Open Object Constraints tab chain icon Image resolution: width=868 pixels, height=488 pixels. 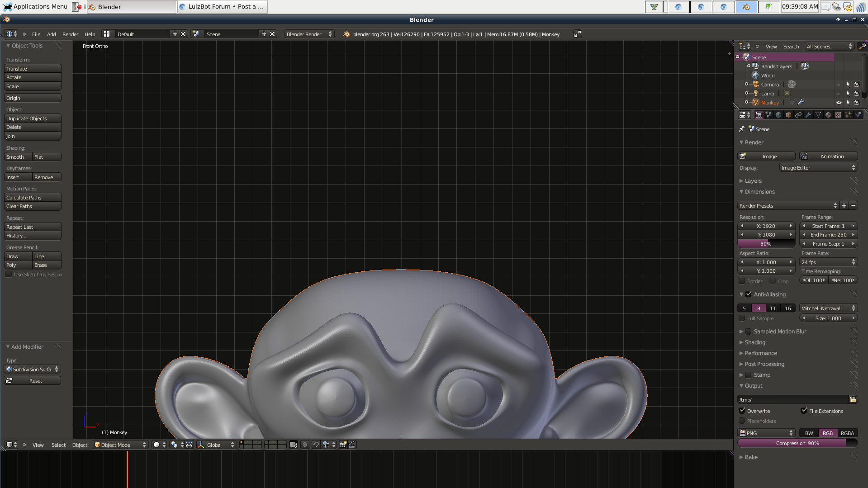tap(798, 115)
